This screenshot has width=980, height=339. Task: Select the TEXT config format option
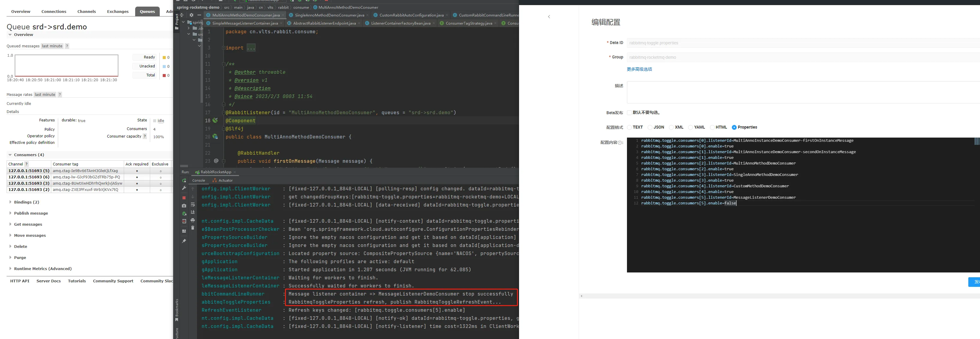point(629,127)
